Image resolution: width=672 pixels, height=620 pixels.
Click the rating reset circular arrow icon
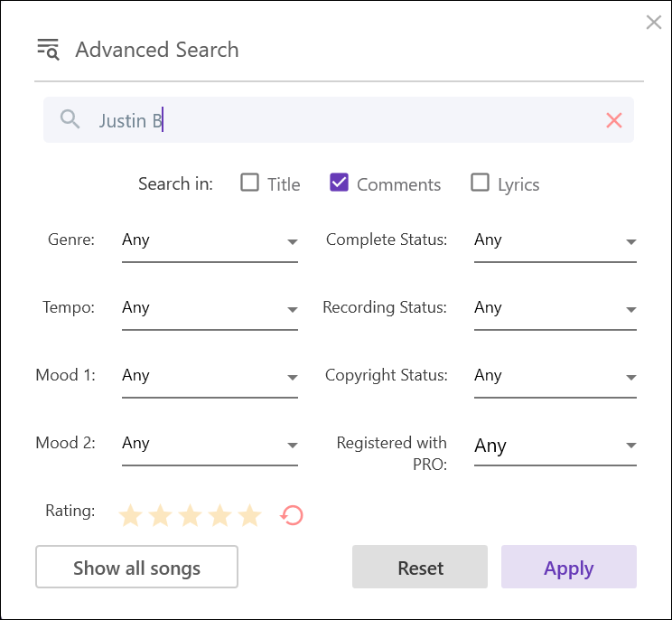coord(292,516)
